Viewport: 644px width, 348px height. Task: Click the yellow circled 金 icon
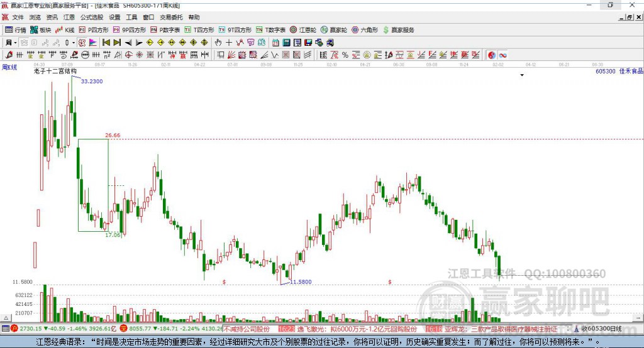pyautogui.click(x=367, y=55)
